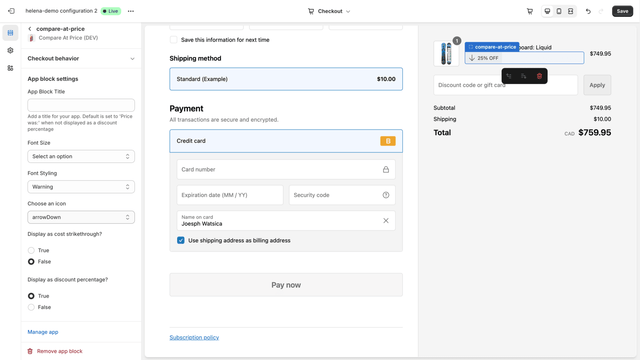Click the item quantity badge on product thumbnail
Image resolution: width=640 pixels, height=360 pixels.
tap(457, 41)
